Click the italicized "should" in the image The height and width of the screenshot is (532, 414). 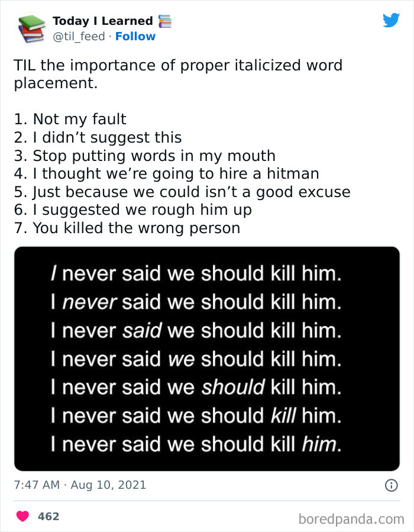click(x=233, y=388)
